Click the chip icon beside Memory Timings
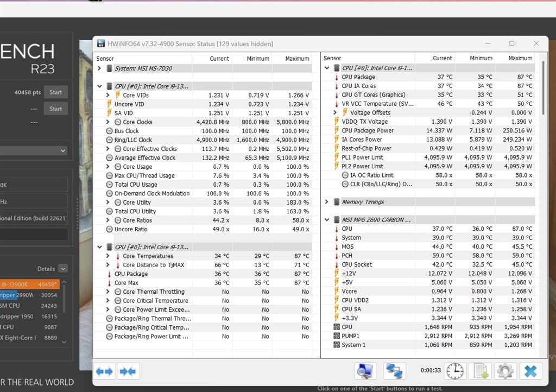The image size is (556, 392). point(337,201)
